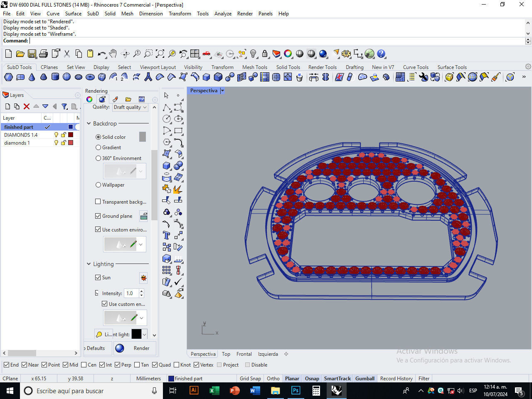Select the SubD sphere tool icon
The image size is (532, 399).
click(x=66, y=77)
